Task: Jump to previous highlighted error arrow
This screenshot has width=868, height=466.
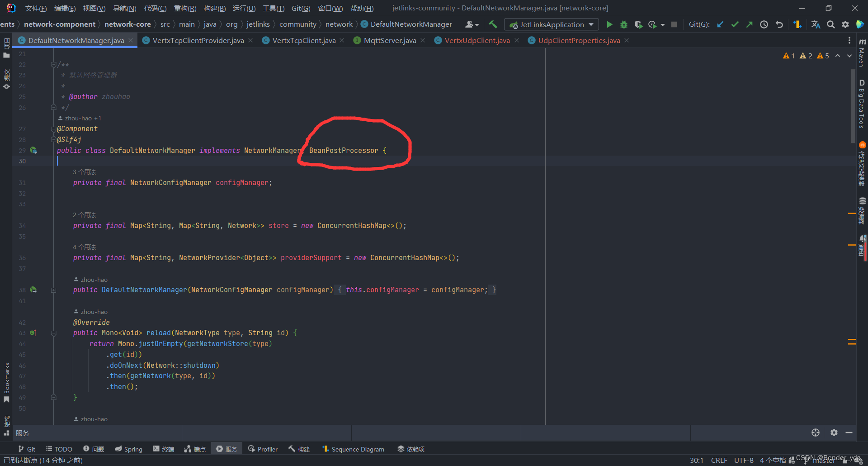Action: click(x=838, y=56)
